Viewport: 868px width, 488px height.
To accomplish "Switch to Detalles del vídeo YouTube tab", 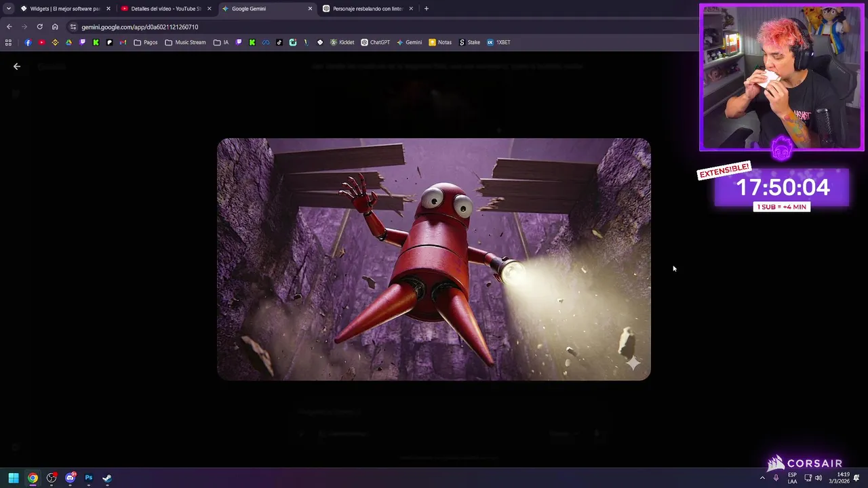I will 161,9.
